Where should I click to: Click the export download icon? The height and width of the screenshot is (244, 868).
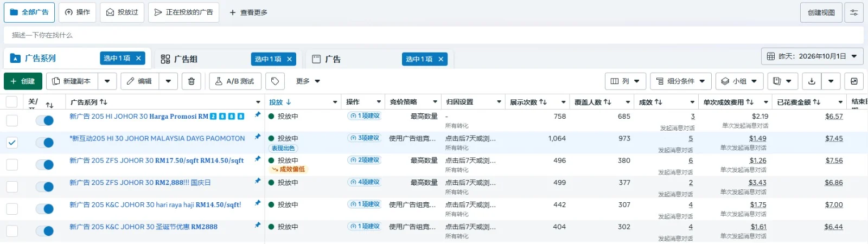(x=812, y=81)
